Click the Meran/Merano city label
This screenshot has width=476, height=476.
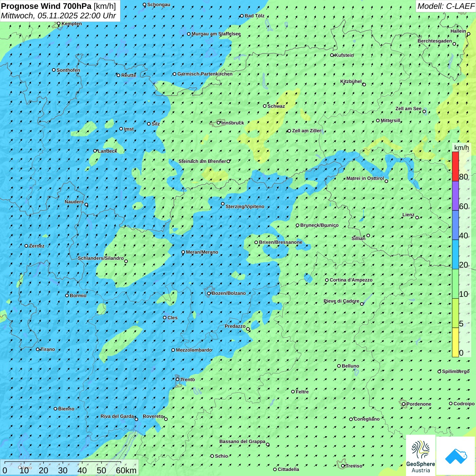point(202,252)
